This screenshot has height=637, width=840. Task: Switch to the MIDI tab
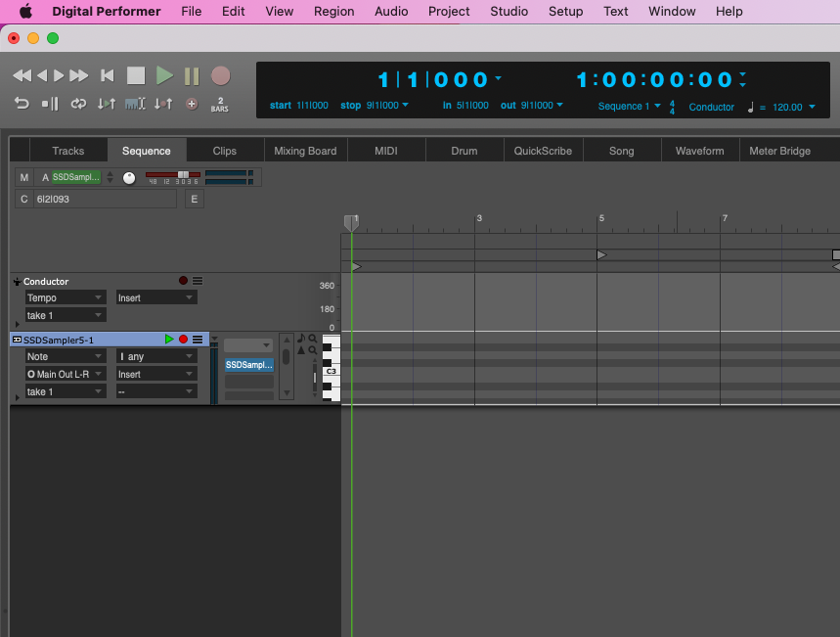point(386,151)
